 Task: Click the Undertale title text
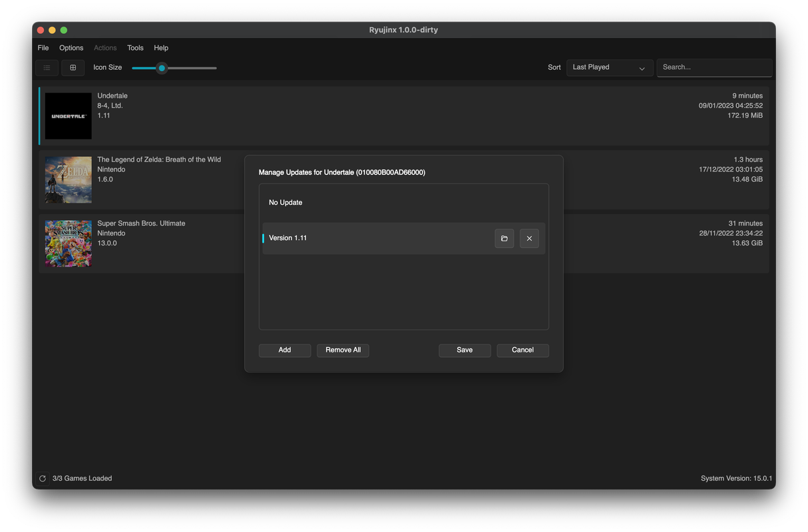click(x=112, y=96)
